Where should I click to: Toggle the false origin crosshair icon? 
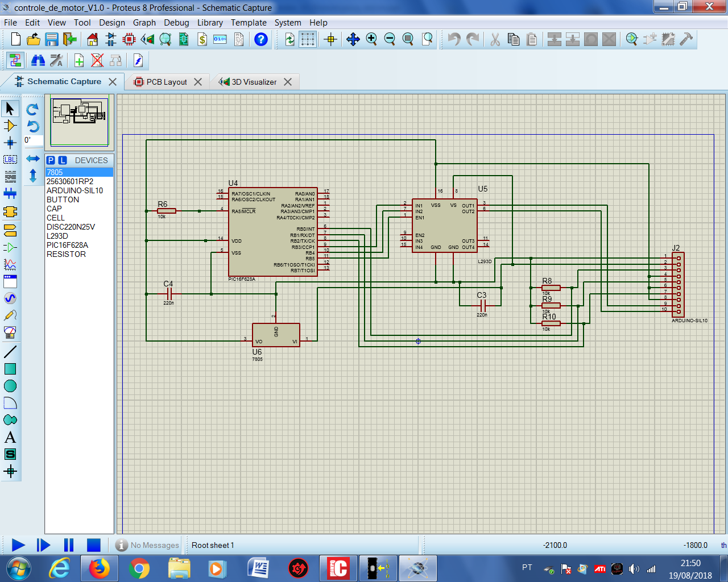point(330,39)
